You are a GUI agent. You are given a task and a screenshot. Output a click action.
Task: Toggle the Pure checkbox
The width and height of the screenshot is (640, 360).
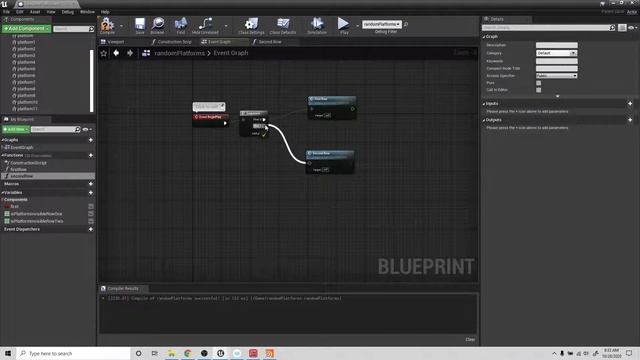(x=538, y=83)
